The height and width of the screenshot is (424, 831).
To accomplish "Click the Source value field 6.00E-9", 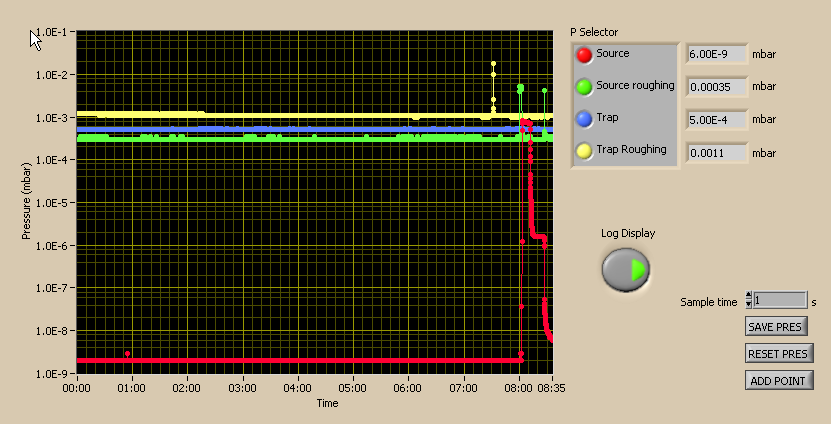I will tap(717, 54).
